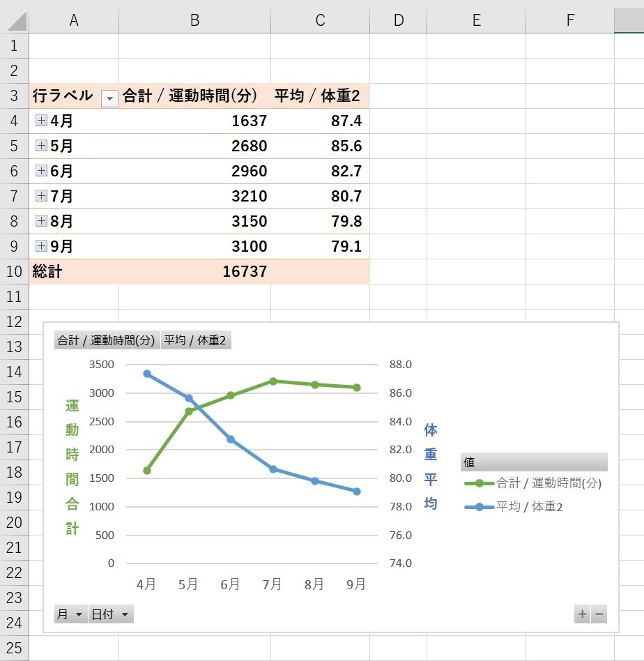Screen dimensions: 644x661
Task: Click the 3500 primary axis label
Action: click(x=102, y=365)
